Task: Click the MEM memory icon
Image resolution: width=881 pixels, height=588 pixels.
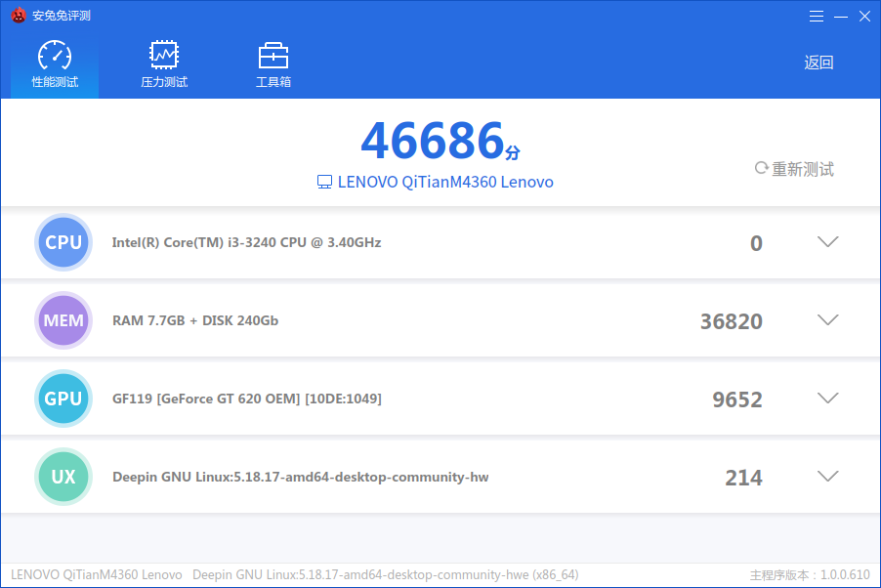Action: click(63, 319)
